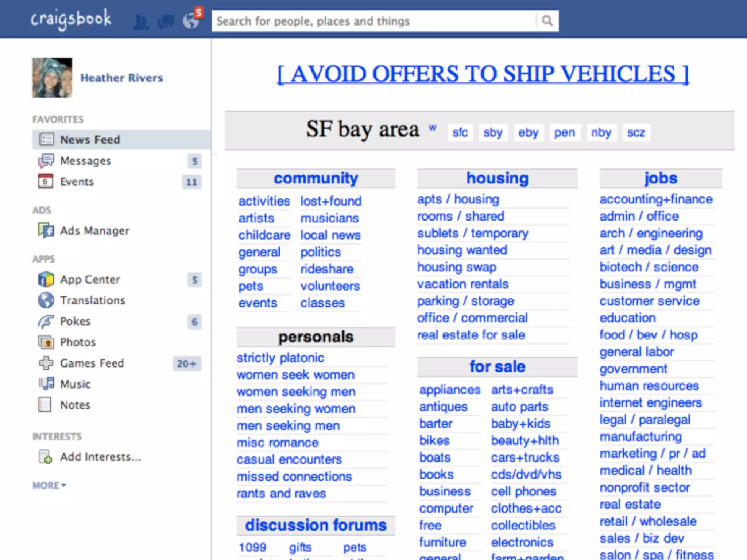Open the volunteers community link

[330, 286]
